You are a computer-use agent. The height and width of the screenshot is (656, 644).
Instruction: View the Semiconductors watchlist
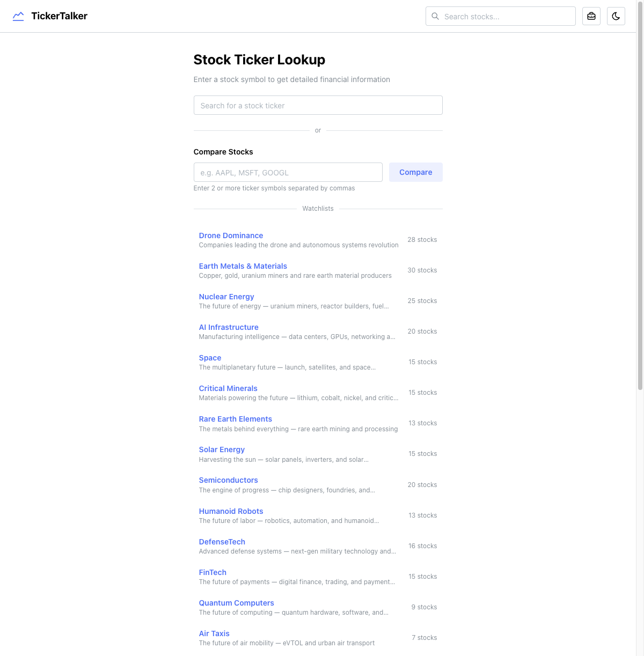click(228, 480)
